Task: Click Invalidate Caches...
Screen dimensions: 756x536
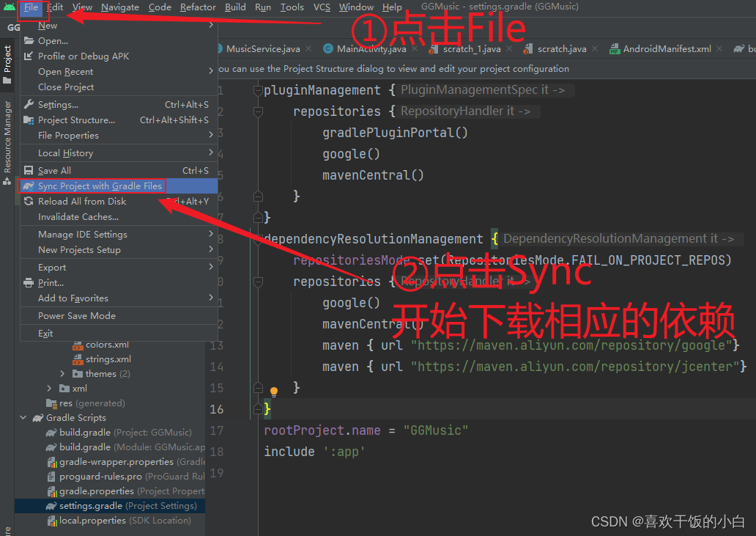Action: [x=75, y=216]
